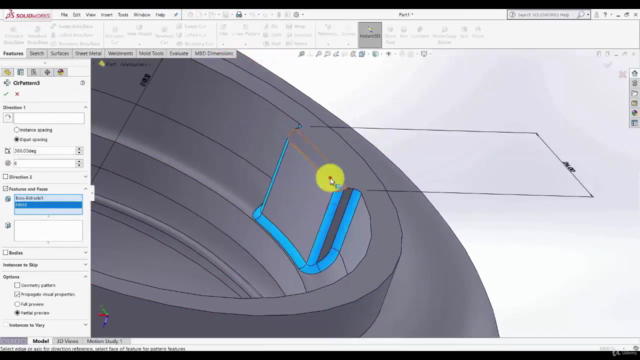Switch to the Evaluate tab
Viewport: 640px width, 360px height.
click(179, 53)
